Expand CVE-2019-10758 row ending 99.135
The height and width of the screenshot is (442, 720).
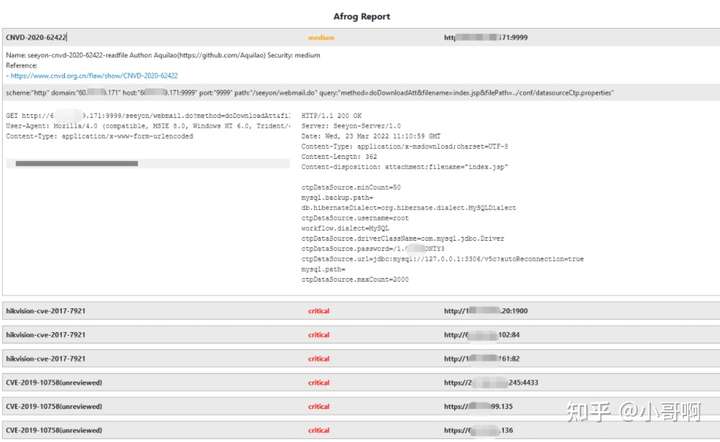point(361,406)
